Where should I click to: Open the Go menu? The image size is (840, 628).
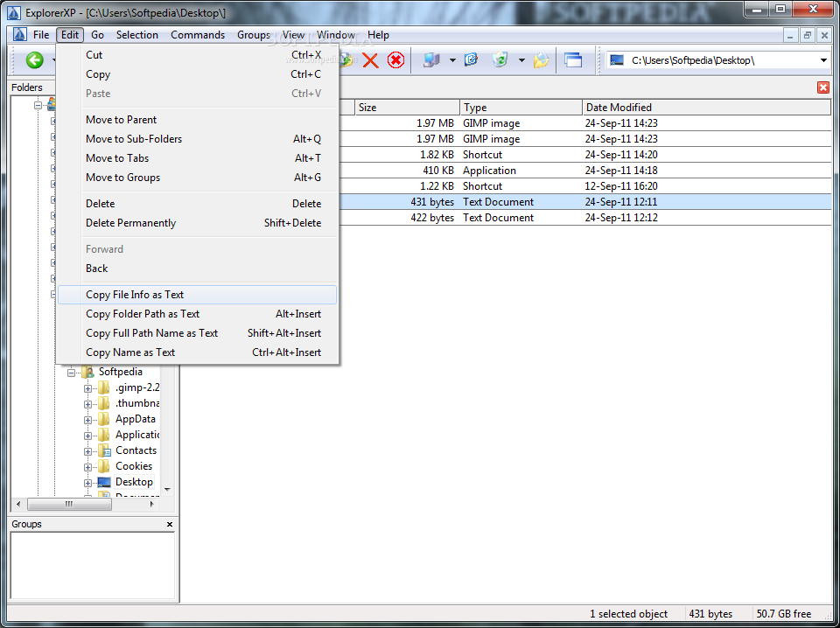tap(97, 35)
